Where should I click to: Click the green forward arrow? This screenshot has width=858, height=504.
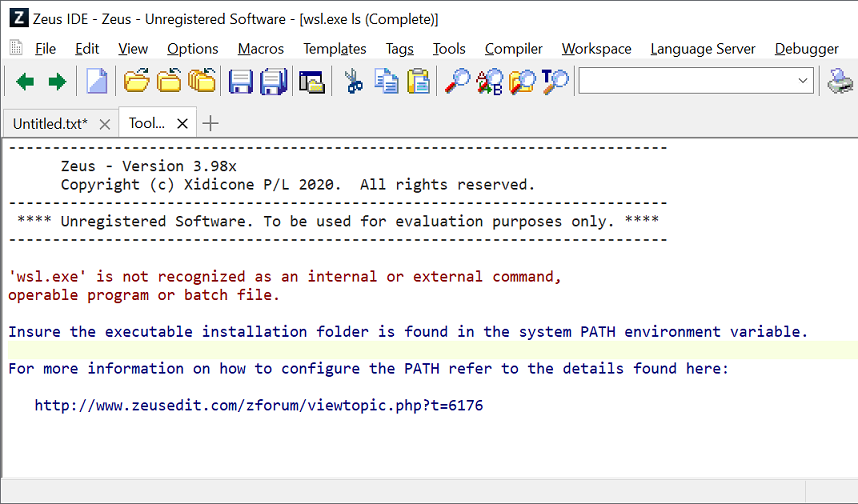[x=57, y=82]
